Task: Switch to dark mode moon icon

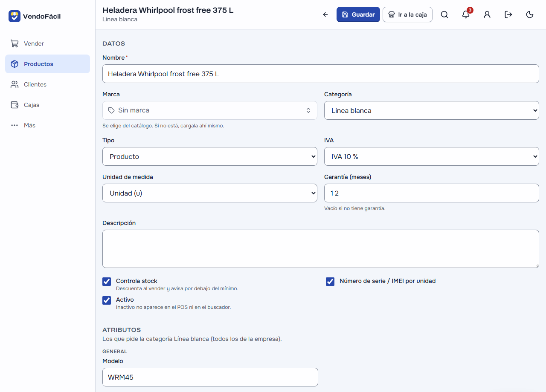Action: coord(530,14)
